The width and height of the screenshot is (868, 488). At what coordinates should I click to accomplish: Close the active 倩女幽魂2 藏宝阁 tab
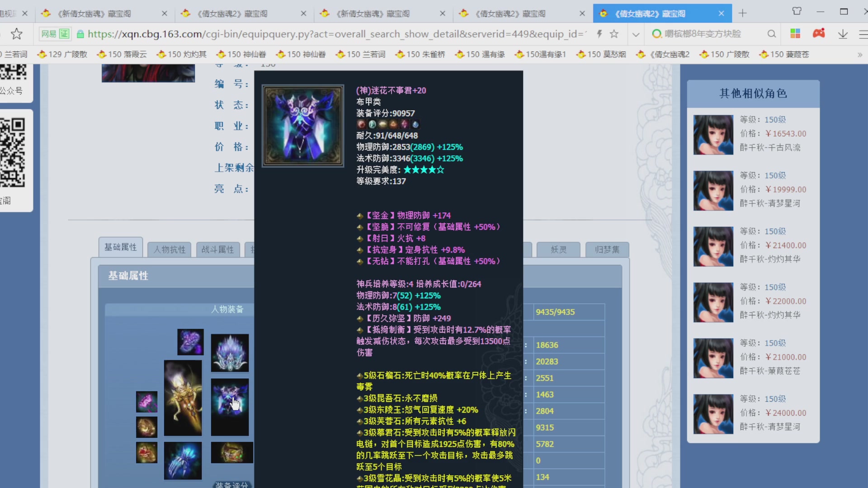coord(721,14)
